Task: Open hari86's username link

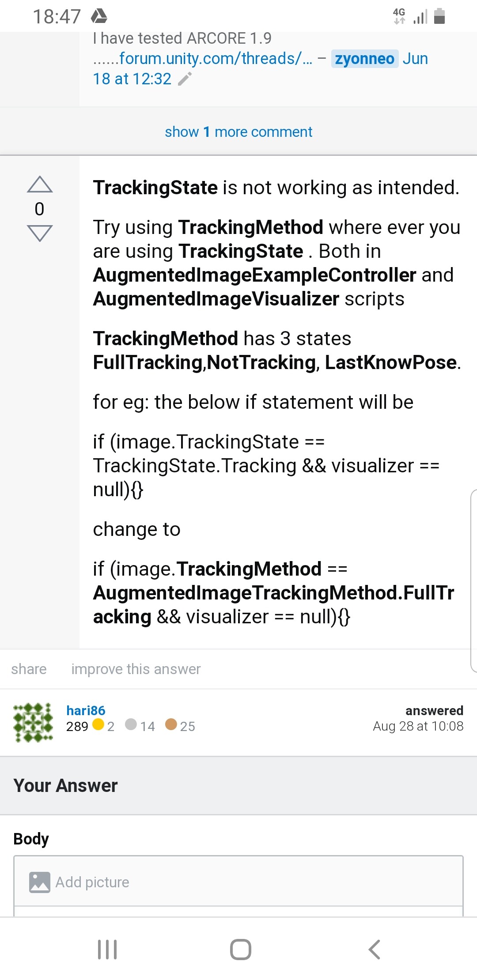Action: [x=86, y=710]
